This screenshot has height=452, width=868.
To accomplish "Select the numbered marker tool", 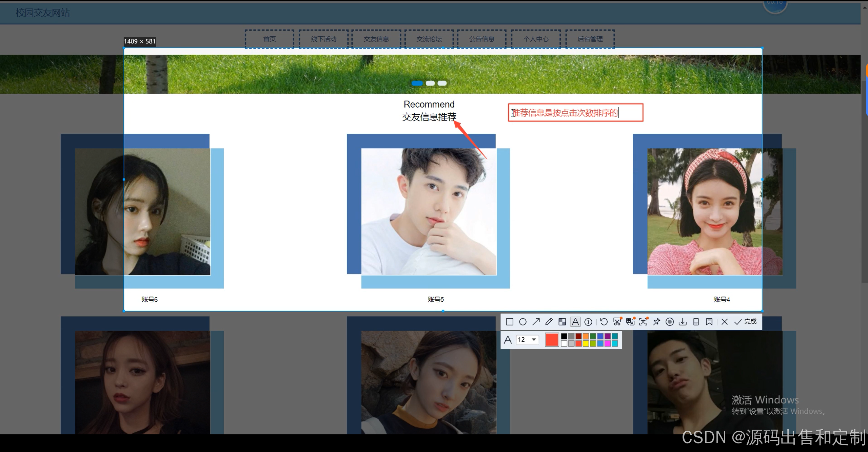I will coord(589,322).
